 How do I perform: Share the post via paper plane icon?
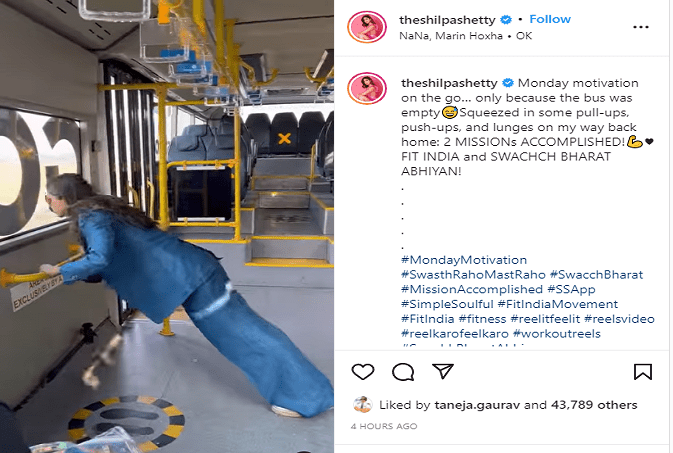pyautogui.click(x=443, y=371)
